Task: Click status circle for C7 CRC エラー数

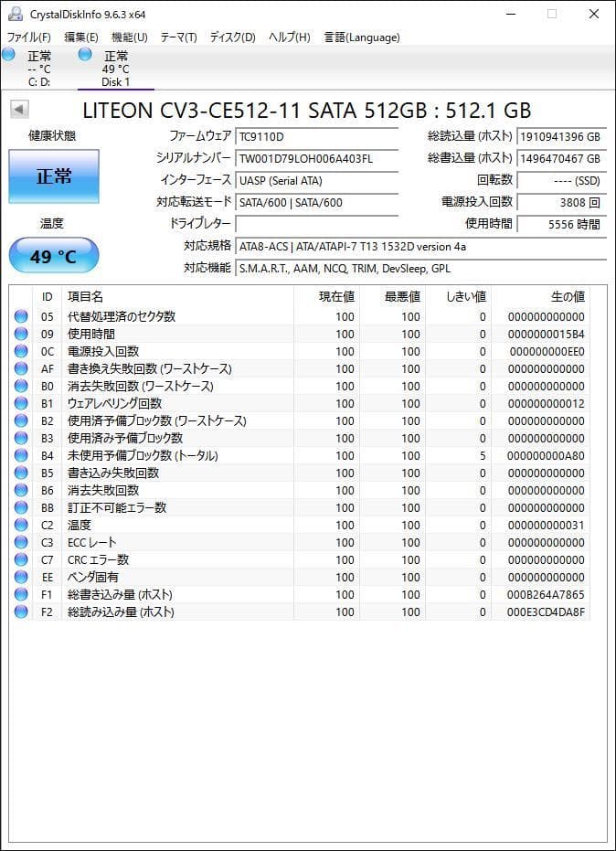Action: pyautogui.click(x=21, y=559)
